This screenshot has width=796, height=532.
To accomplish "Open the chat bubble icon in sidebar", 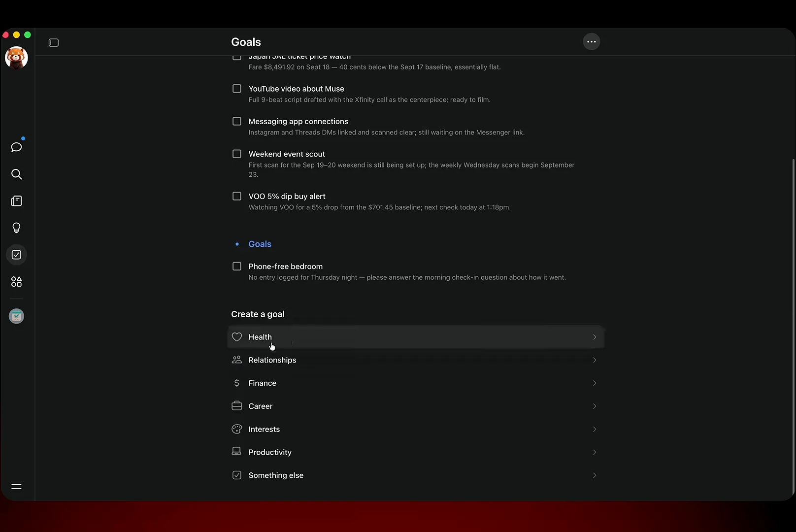I will click(x=16, y=147).
